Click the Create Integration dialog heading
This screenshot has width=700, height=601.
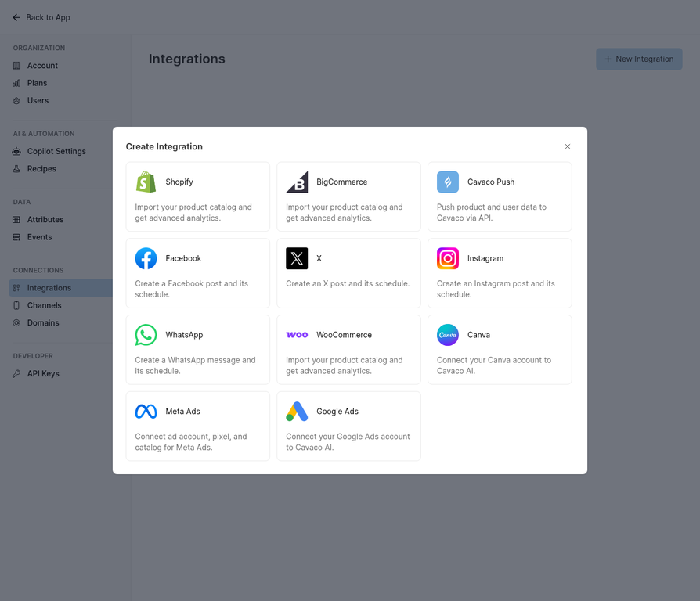[x=164, y=146]
